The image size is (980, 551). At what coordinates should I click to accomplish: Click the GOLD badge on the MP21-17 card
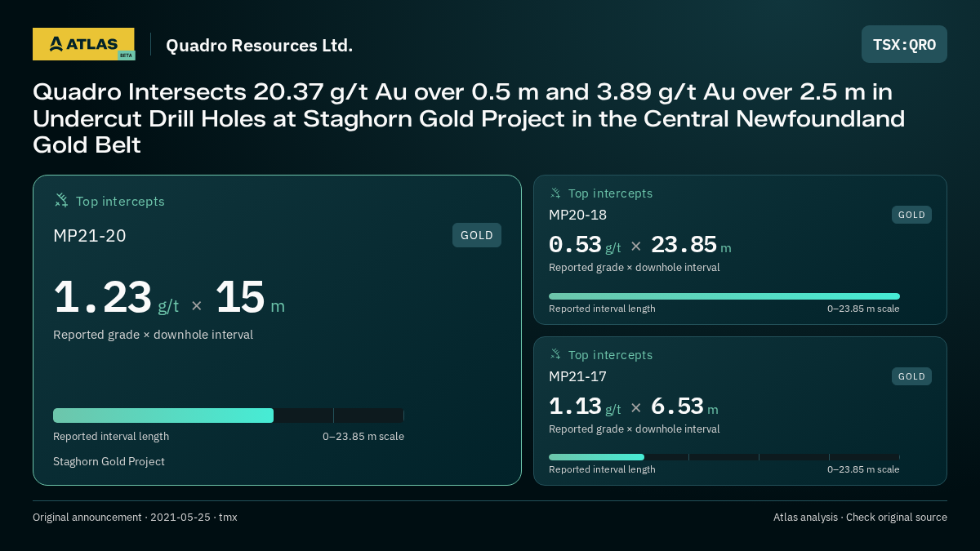click(911, 376)
